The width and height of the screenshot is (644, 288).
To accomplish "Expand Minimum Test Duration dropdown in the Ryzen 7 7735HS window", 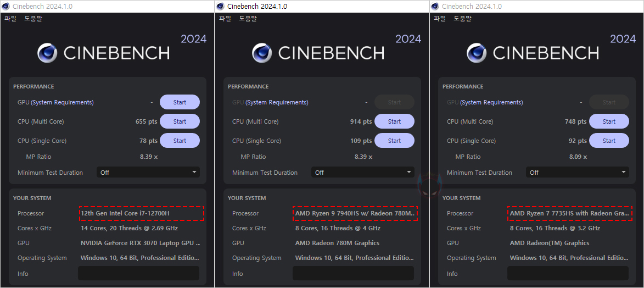I will (x=578, y=173).
